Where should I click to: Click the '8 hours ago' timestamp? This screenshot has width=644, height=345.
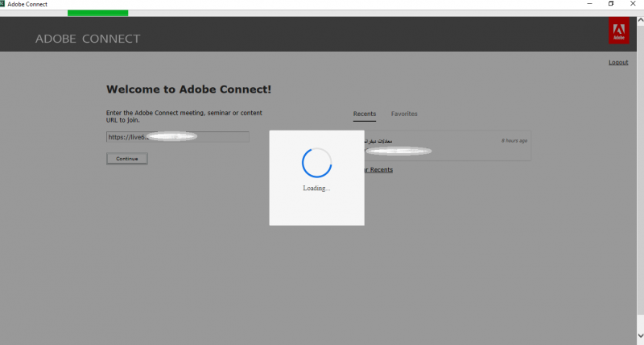(x=514, y=140)
